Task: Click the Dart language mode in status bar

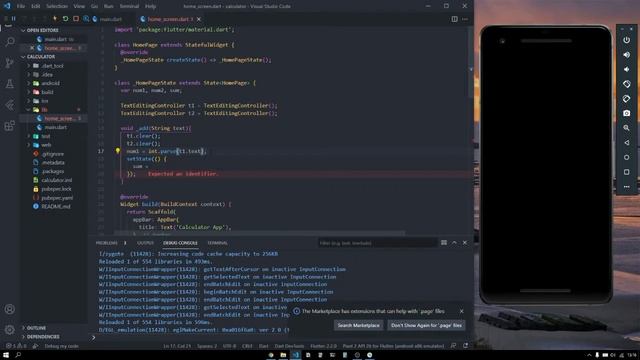Action: click(264, 346)
